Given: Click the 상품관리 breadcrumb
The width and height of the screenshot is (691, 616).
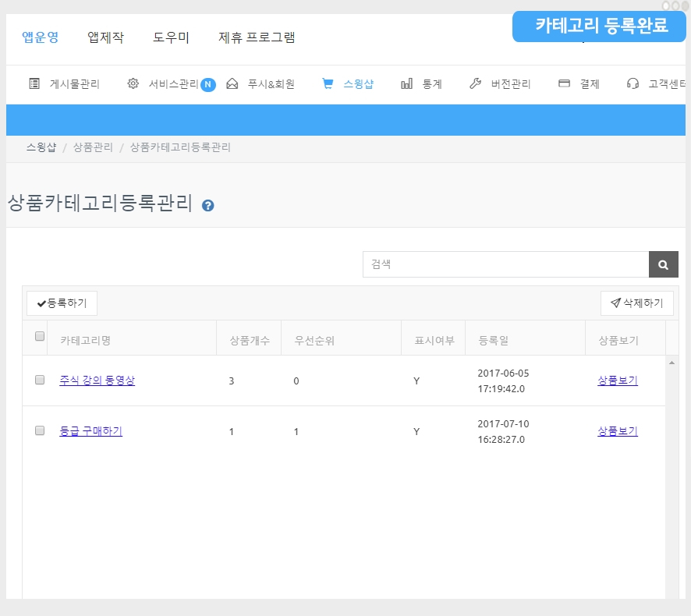Looking at the screenshot, I should point(93,147).
